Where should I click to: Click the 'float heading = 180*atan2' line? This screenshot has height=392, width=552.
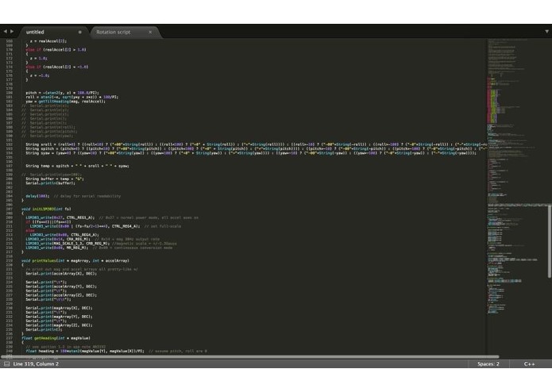[x=85, y=352]
